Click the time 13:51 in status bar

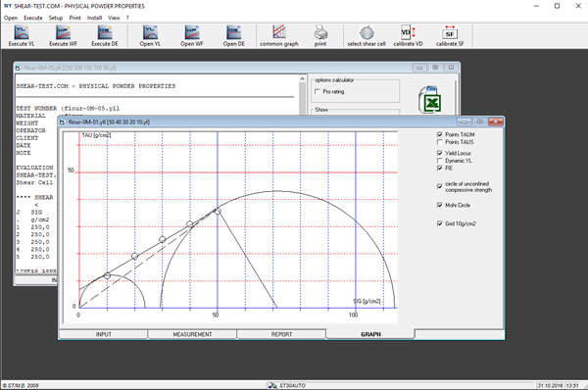click(x=572, y=385)
